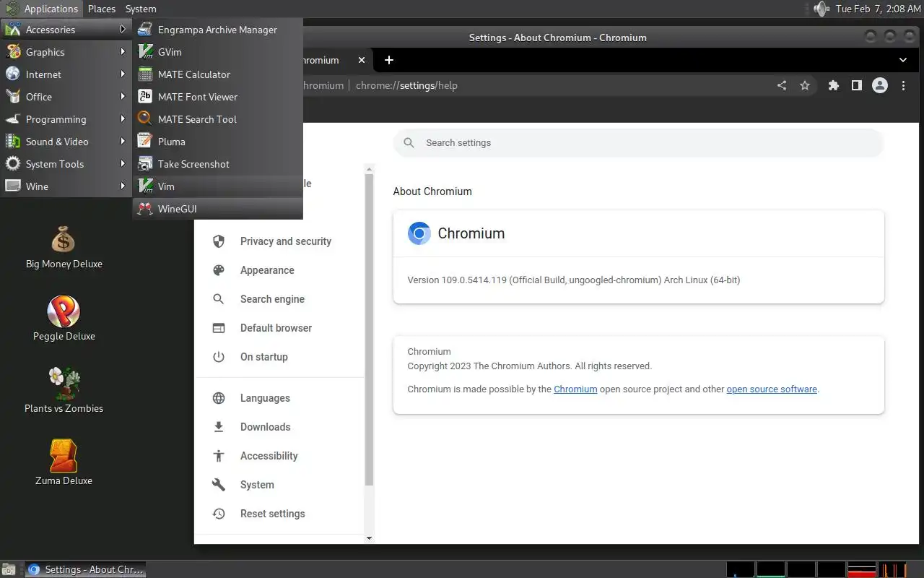This screenshot has width=924, height=578.
Task: Expand the Sound & Video submenu
Action: pos(66,142)
